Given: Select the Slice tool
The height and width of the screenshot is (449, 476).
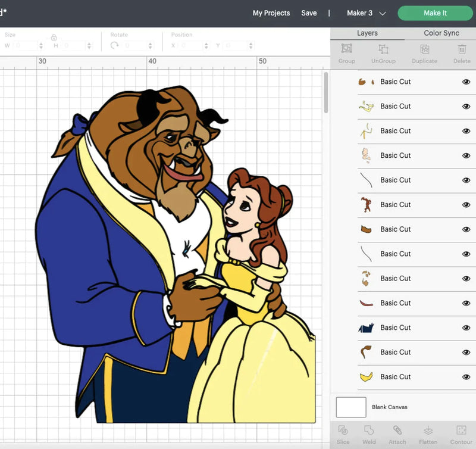Looking at the screenshot, I should [x=343, y=431].
